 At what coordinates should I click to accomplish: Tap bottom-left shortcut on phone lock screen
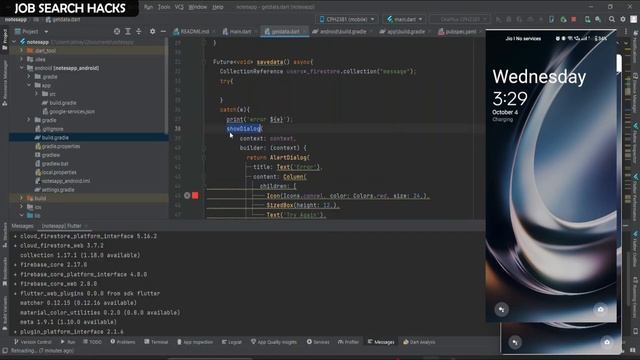coord(502,309)
